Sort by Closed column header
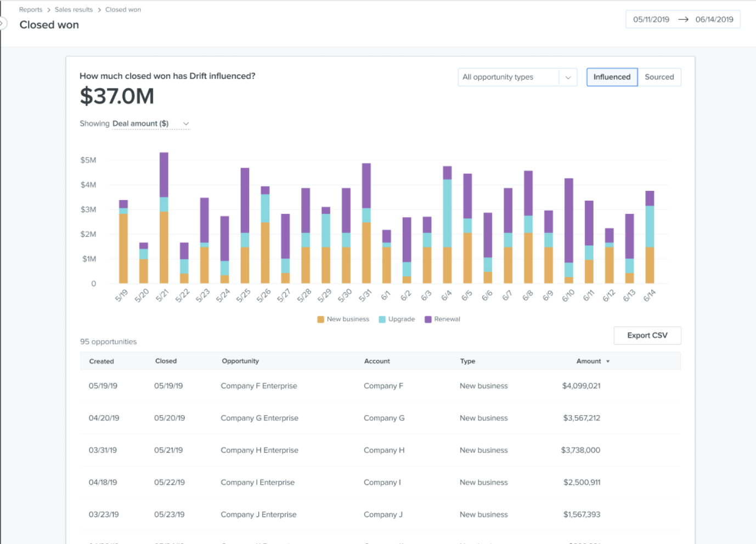The width and height of the screenshot is (756, 544). pos(166,361)
